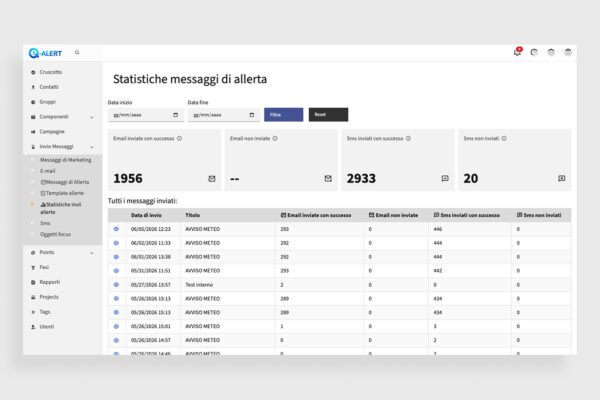Collapse the Invio Messaggi menu chevron
The width and height of the screenshot is (600, 400).
click(92, 147)
